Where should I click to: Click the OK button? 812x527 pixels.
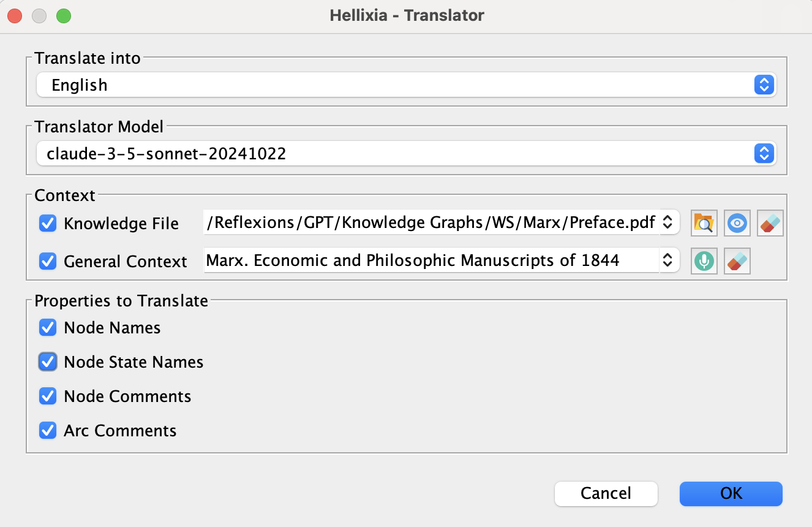731,493
